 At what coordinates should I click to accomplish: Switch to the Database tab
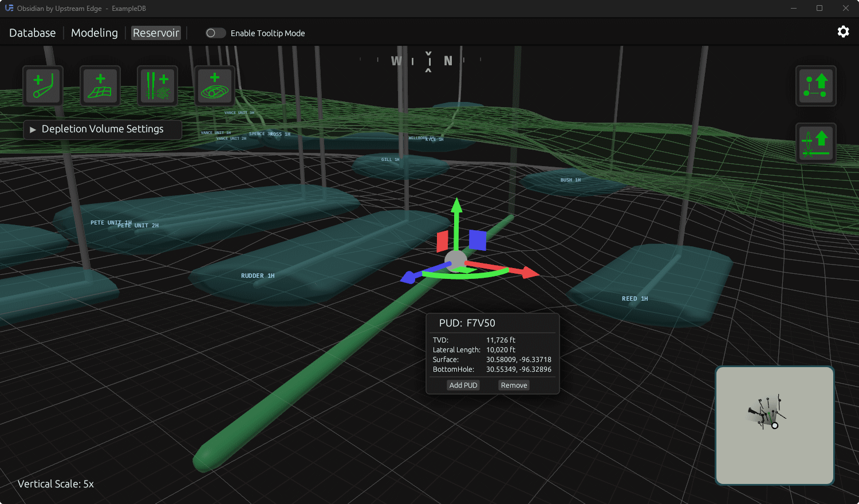(33, 33)
